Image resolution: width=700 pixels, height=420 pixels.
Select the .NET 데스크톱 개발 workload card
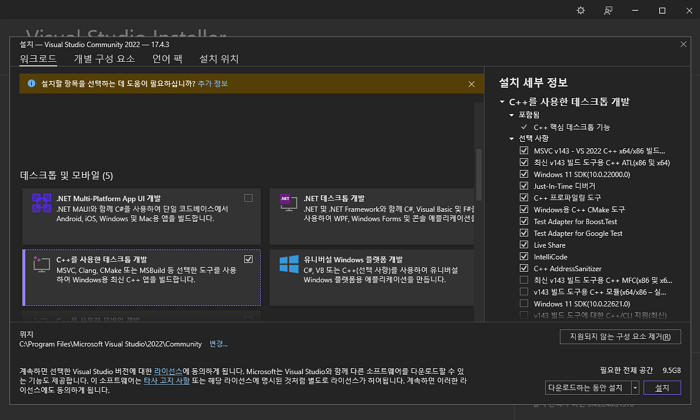pos(372,216)
